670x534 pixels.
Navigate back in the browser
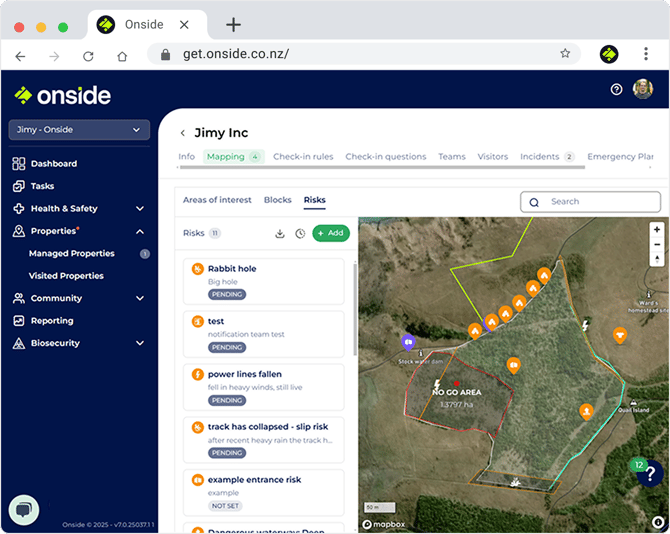[20, 56]
